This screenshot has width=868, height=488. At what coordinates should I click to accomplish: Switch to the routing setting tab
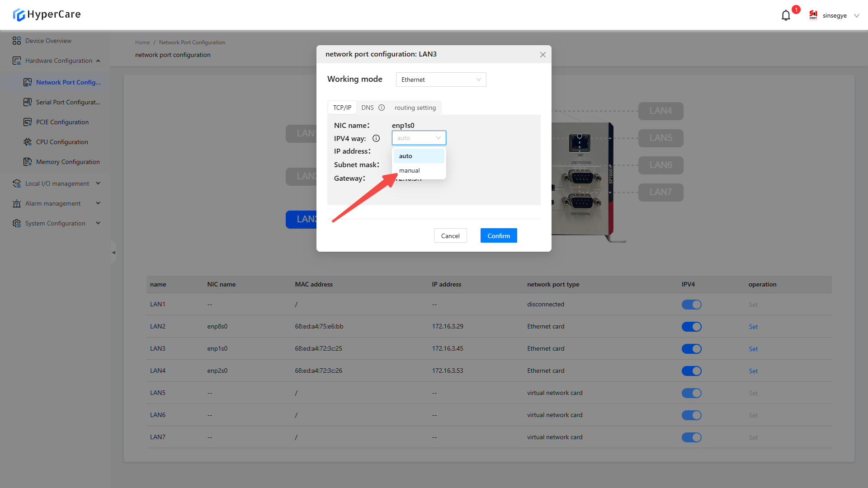[415, 108]
